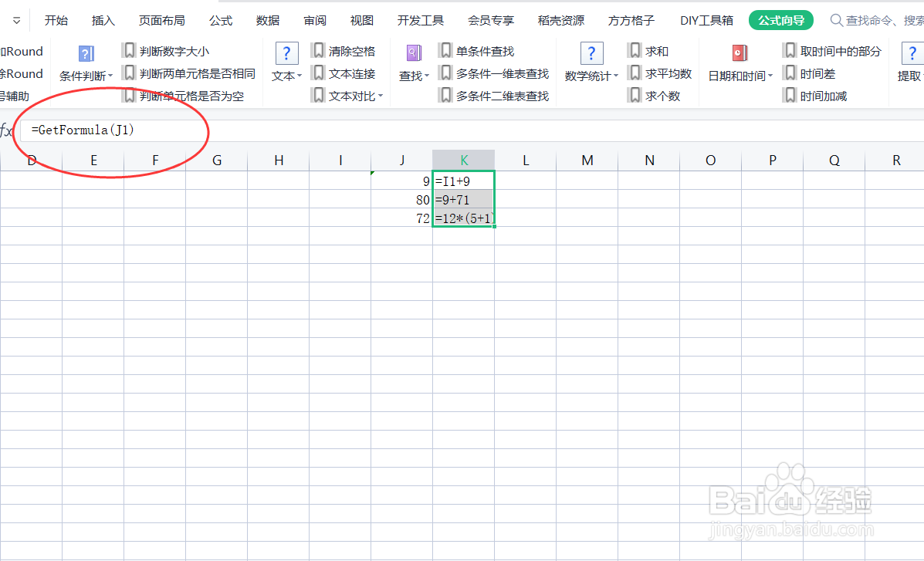The image size is (924, 561).
Task: Select cell containing =I1+9
Action: (x=464, y=181)
